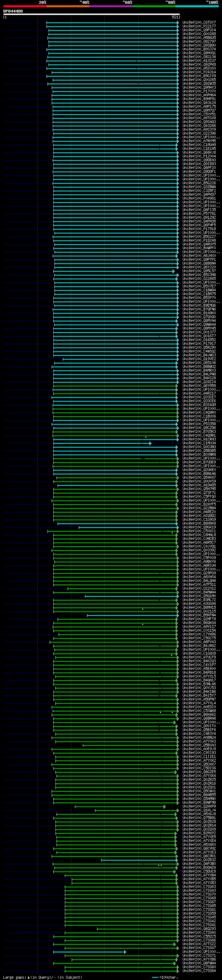This screenshot has width=222, height=980.
Task: Click the purple ~60% identity color bar
Action: tap(111, 6)
